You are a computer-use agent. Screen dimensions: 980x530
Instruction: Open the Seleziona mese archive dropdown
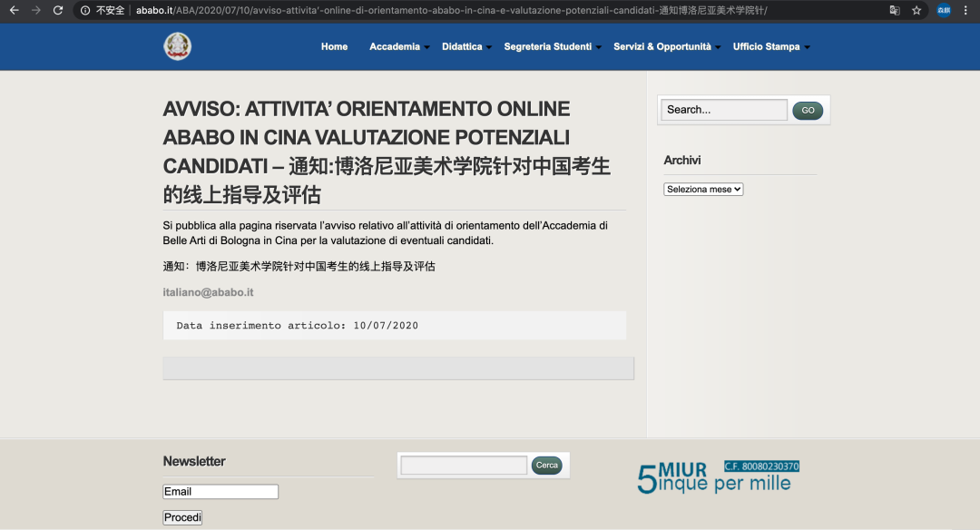tap(703, 190)
